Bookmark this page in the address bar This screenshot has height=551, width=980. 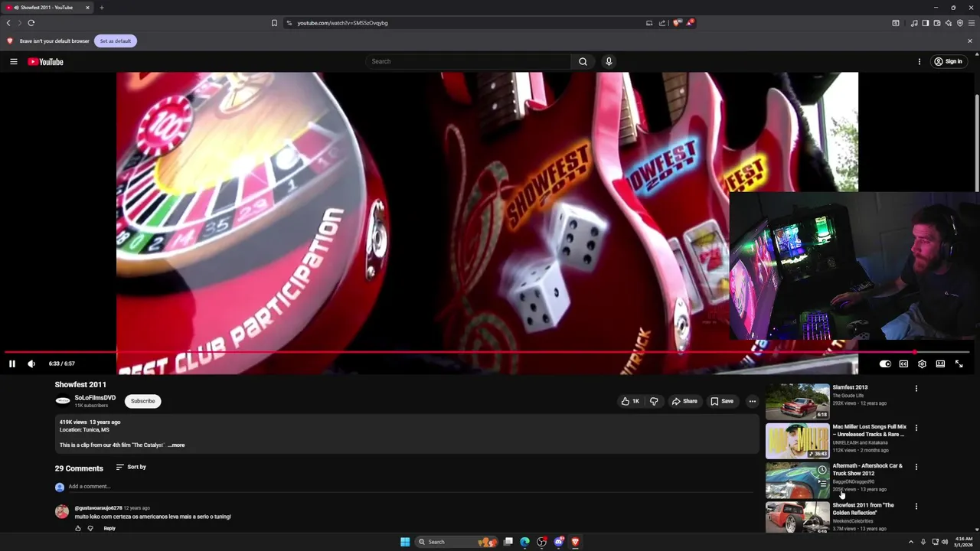point(274,23)
